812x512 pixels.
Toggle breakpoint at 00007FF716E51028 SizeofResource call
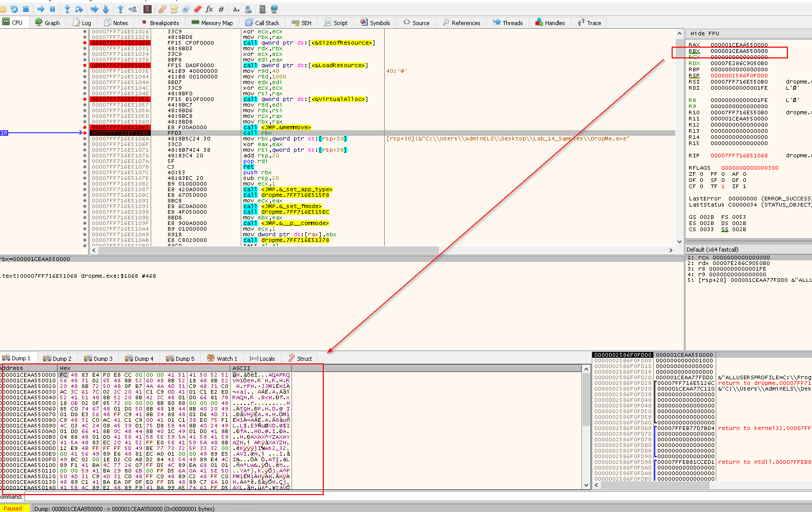tap(85, 43)
